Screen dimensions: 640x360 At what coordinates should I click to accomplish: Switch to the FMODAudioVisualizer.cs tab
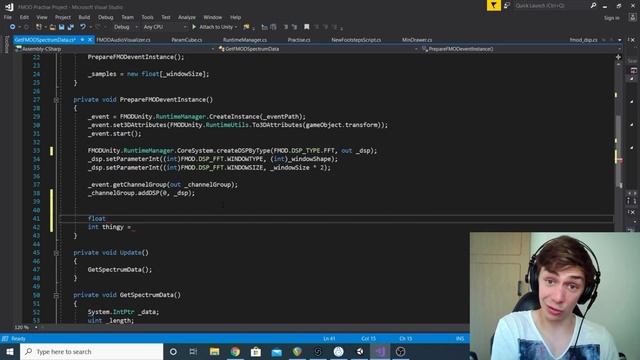[123, 40]
